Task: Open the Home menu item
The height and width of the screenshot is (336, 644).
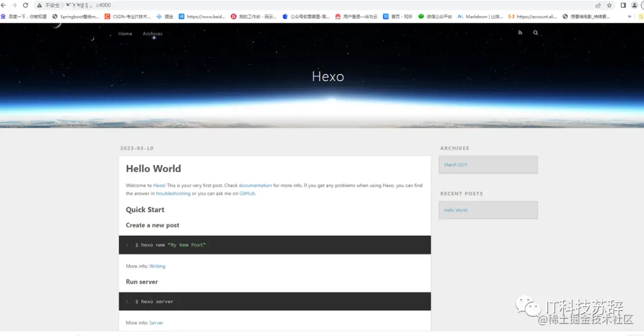Action: (x=125, y=33)
